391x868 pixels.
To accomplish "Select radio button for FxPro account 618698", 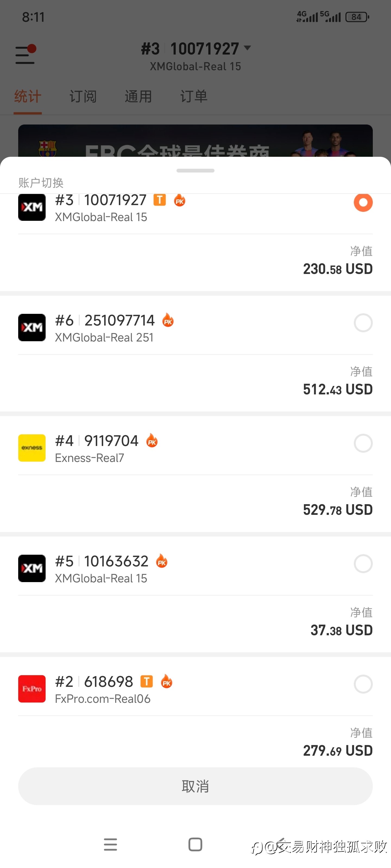I will [363, 684].
